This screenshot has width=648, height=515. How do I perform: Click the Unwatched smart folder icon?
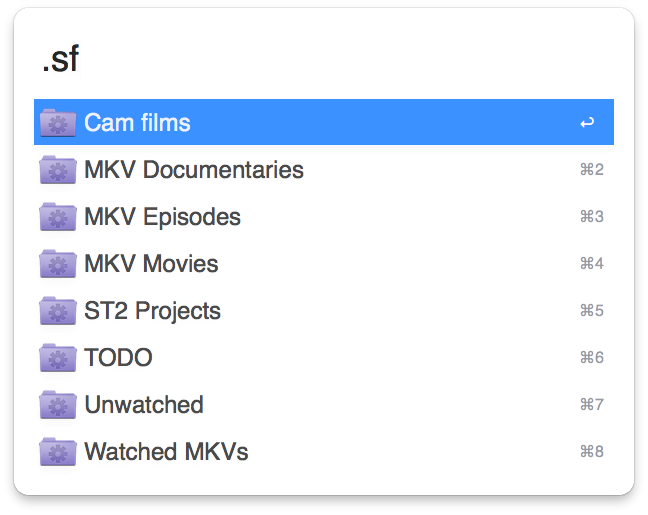tap(58, 405)
